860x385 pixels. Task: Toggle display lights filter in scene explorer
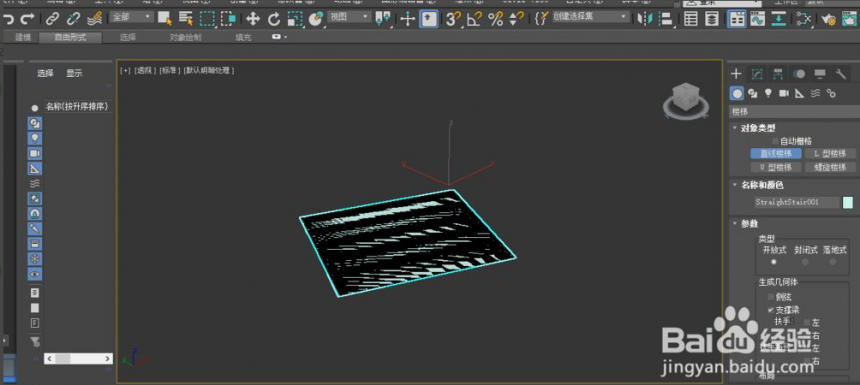tap(35, 138)
